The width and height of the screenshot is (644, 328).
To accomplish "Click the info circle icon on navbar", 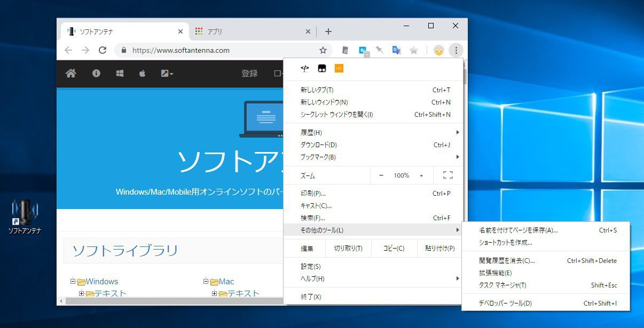I will pyautogui.click(x=96, y=74).
